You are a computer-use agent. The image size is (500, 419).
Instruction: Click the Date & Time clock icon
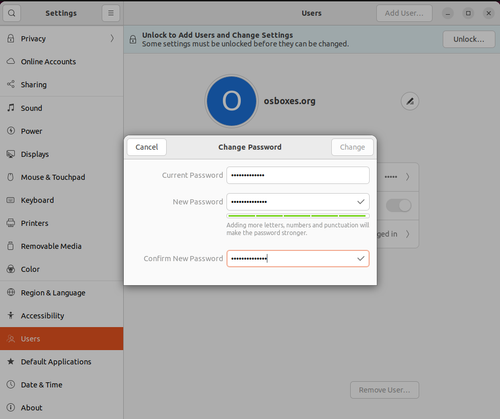point(11,384)
